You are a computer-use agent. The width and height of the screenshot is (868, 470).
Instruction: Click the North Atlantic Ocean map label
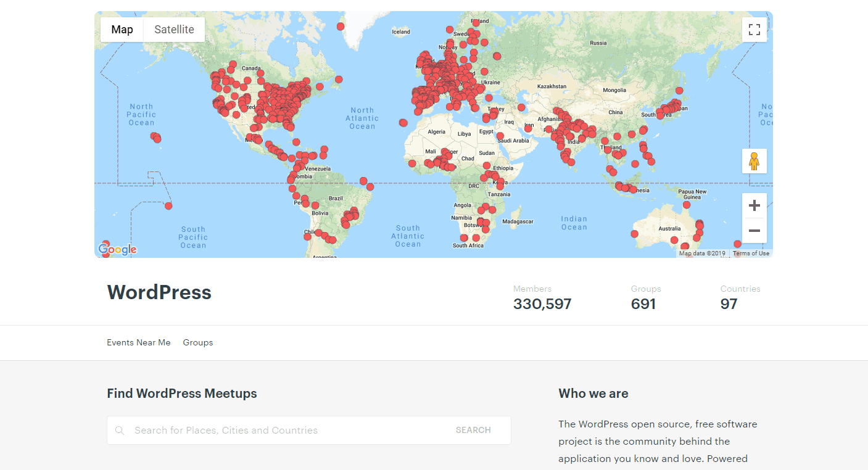point(362,118)
